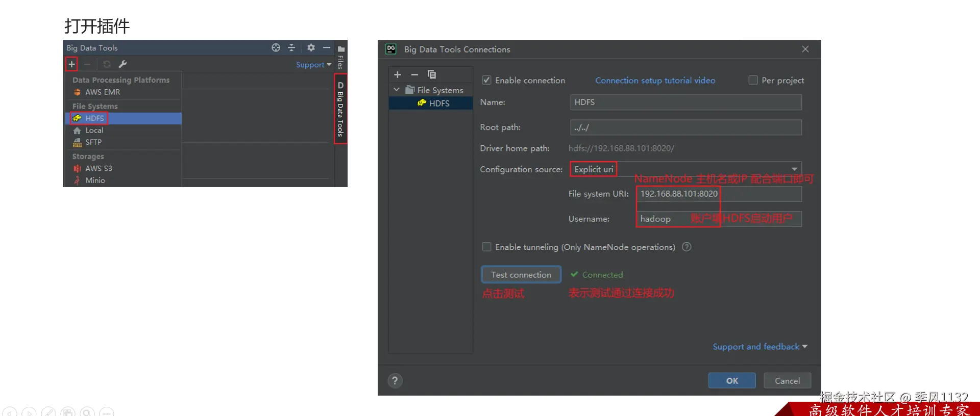Toggle the Enable tunneling checkbox
The image size is (980, 416).
[486, 247]
